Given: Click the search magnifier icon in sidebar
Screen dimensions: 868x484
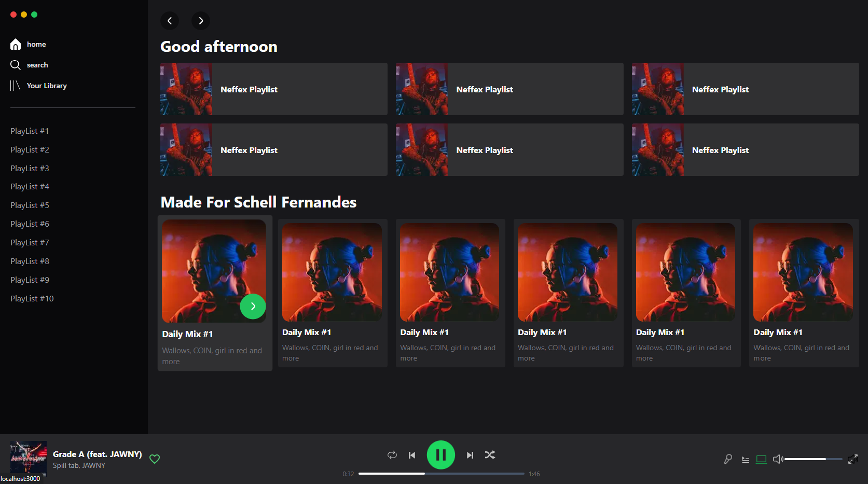Looking at the screenshot, I should 16,64.
